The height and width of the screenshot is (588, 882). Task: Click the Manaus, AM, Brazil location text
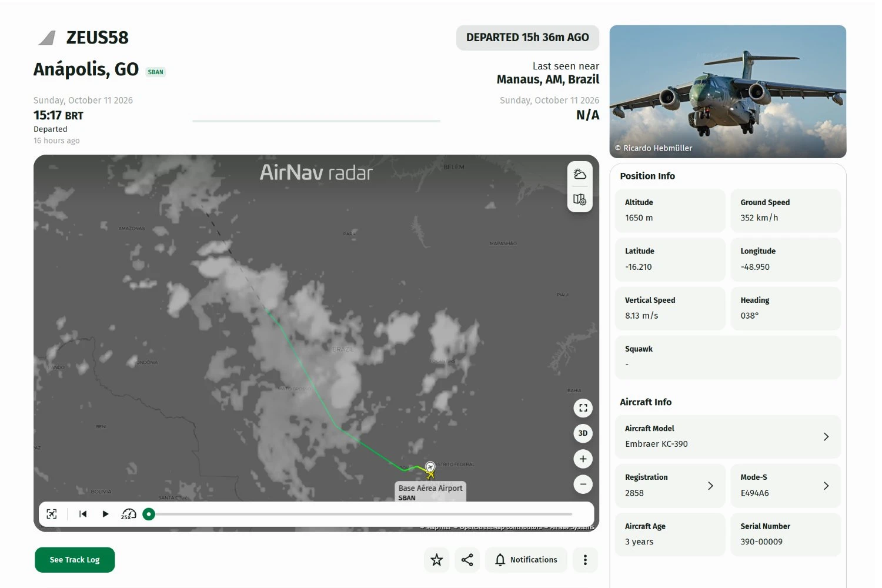click(548, 79)
